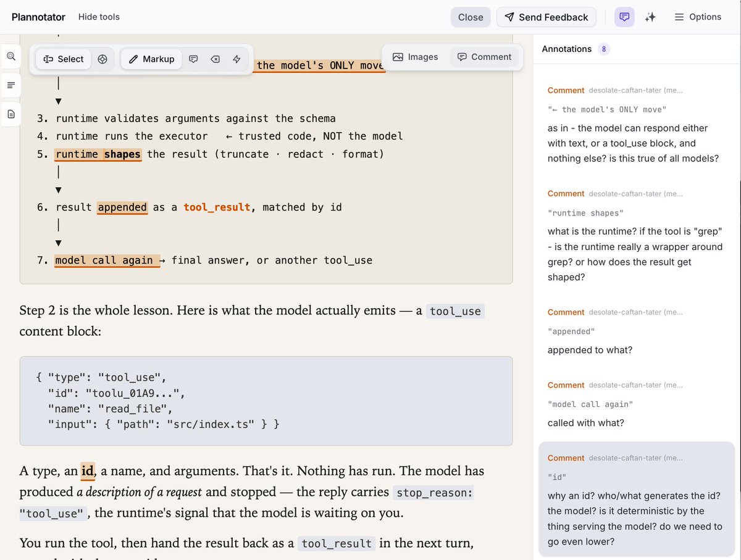Select the annotation quoting "appended"
Image resolution: width=741 pixels, height=560 pixels.
[x=637, y=331]
